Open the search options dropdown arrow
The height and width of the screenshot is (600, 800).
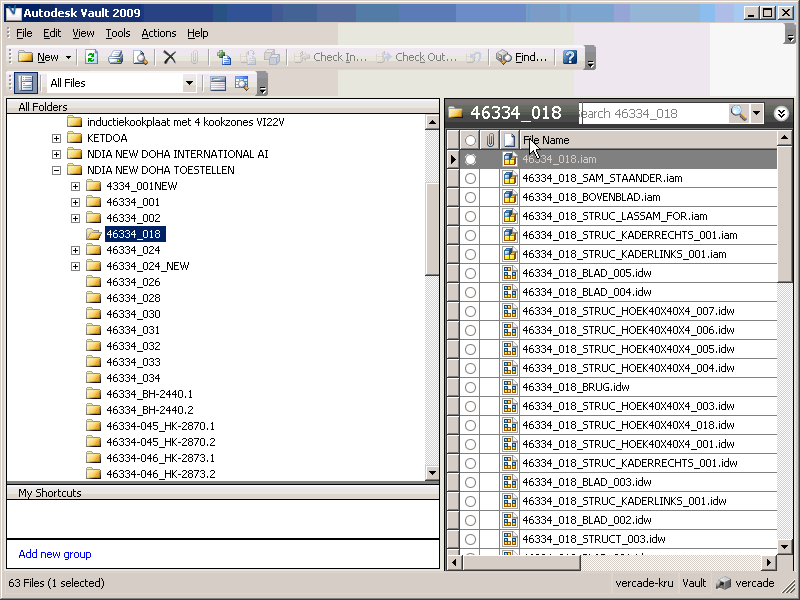tap(756, 113)
